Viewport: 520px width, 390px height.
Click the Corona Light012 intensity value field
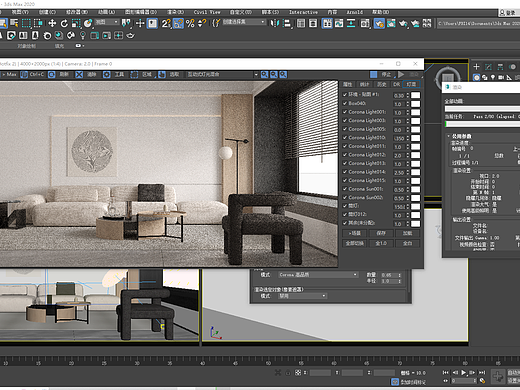coord(399,155)
